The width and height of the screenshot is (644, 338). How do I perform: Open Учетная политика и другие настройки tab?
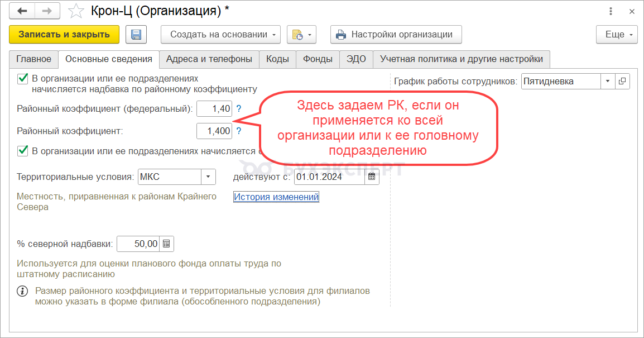point(461,59)
